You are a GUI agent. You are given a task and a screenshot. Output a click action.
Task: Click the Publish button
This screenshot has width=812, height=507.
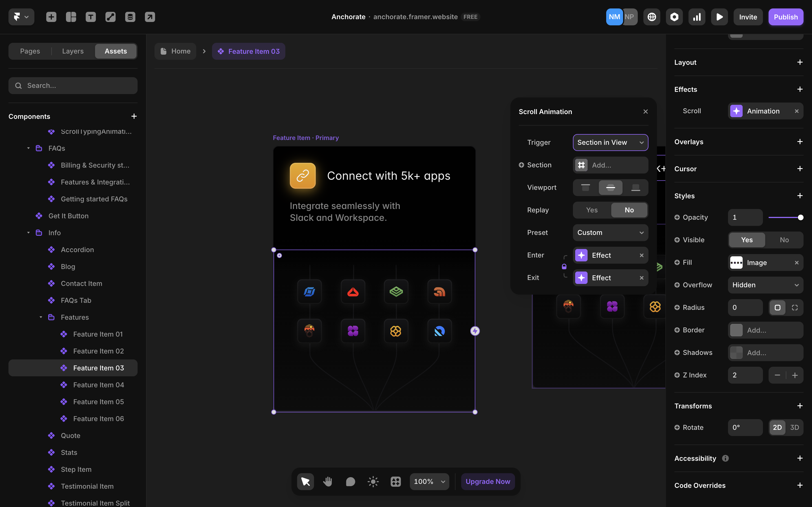[x=785, y=17]
